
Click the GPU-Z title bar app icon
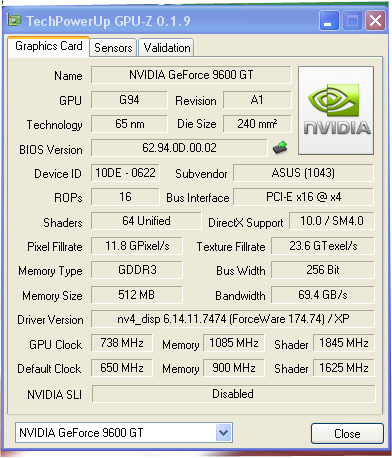tap(14, 21)
